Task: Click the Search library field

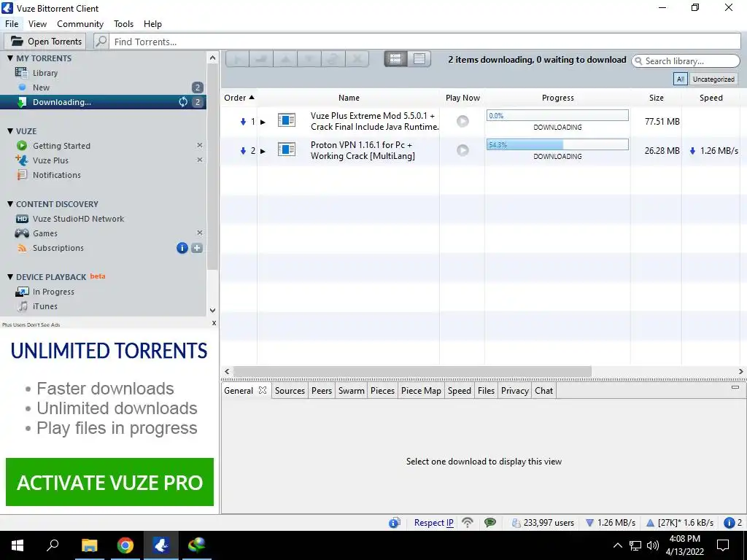Action: pyautogui.click(x=686, y=61)
